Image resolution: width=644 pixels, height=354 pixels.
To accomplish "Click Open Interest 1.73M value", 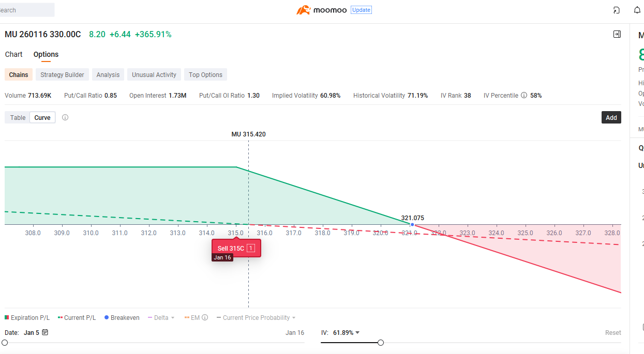I will coord(177,95).
